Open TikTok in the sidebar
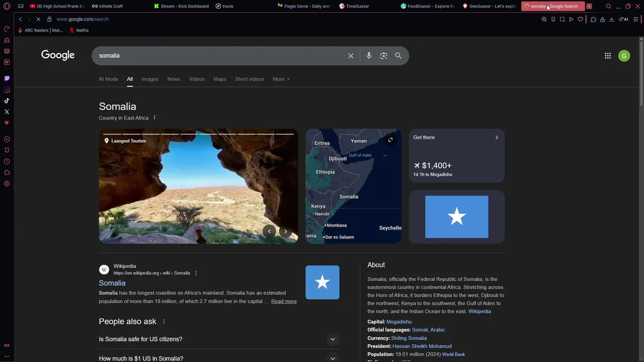The image size is (644, 362). click(x=7, y=101)
